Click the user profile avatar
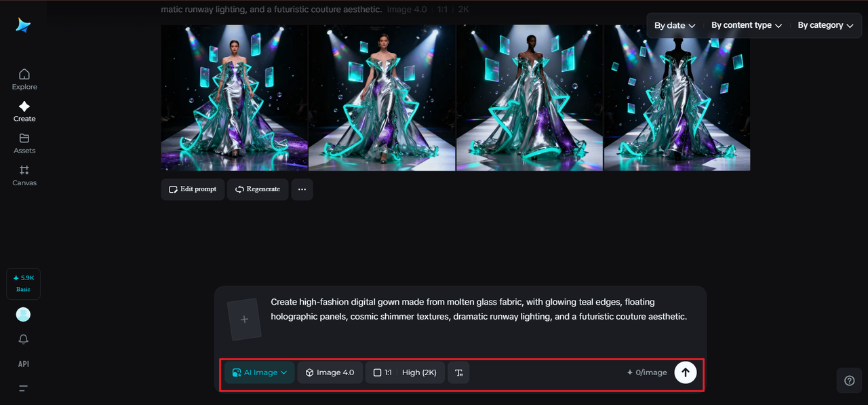Screen dimensions: 868x405 (x=23, y=315)
